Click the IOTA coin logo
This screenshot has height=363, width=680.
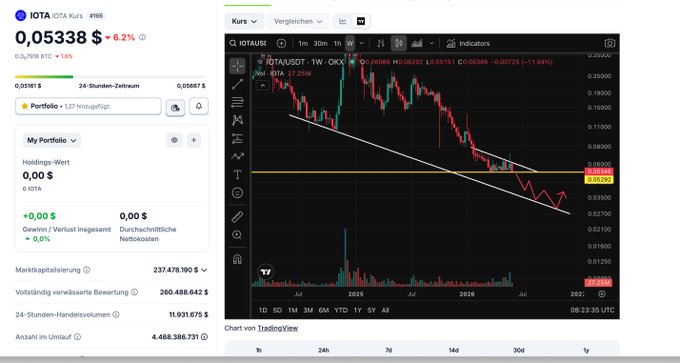pos(20,16)
